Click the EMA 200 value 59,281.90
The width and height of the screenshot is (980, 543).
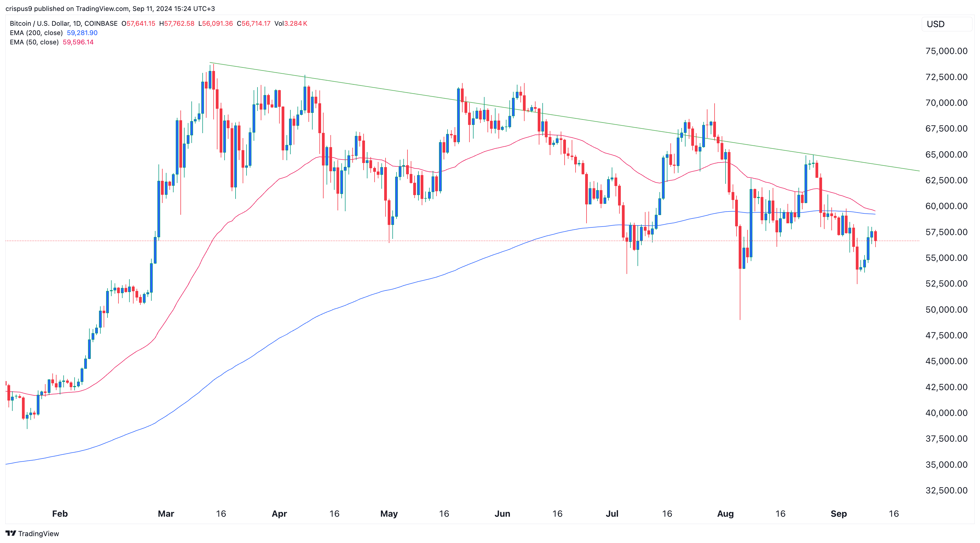(x=82, y=33)
